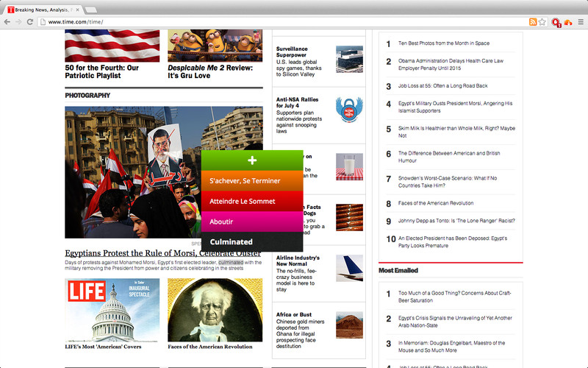Open 'Job Loss at 55: Often a Long Road Back'
588x368 pixels.
pyautogui.click(x=443, y=85)
